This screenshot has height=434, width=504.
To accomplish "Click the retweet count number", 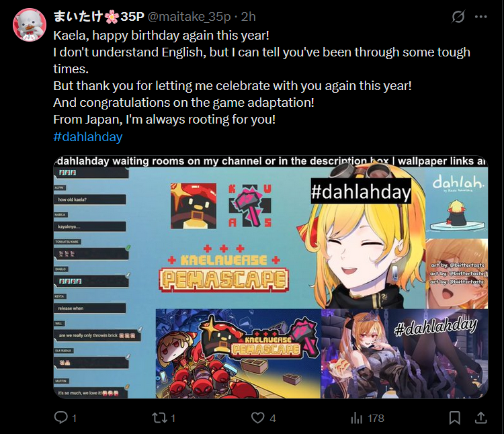I will point(173,419).
